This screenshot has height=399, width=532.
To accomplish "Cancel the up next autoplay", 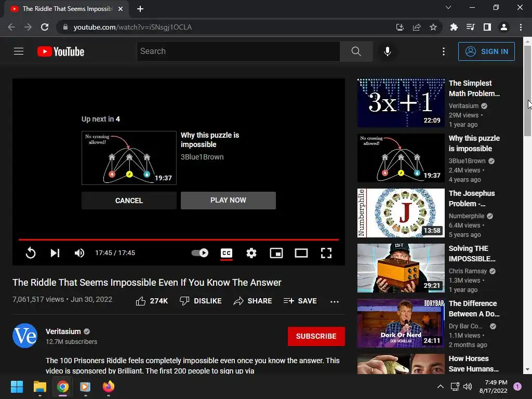I will pos(129,201).
